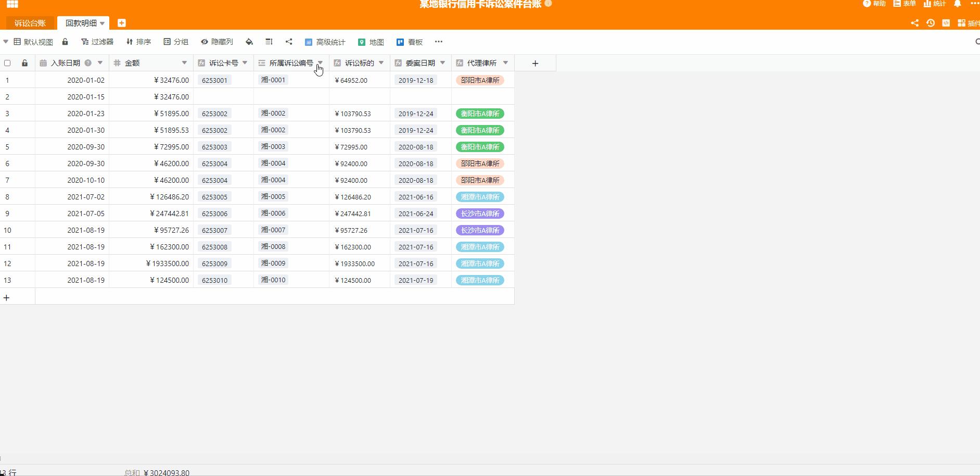Click the column lock icon in header row
Viewport: 980px width, 476px height.
(x=24, y=63)
